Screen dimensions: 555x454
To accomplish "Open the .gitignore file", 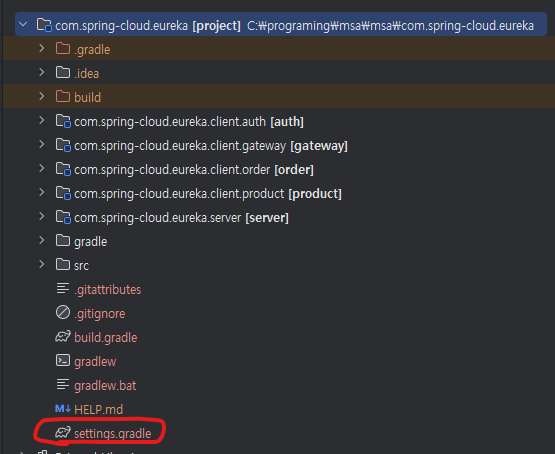I will pyautogui.click(x=99, y=314).
